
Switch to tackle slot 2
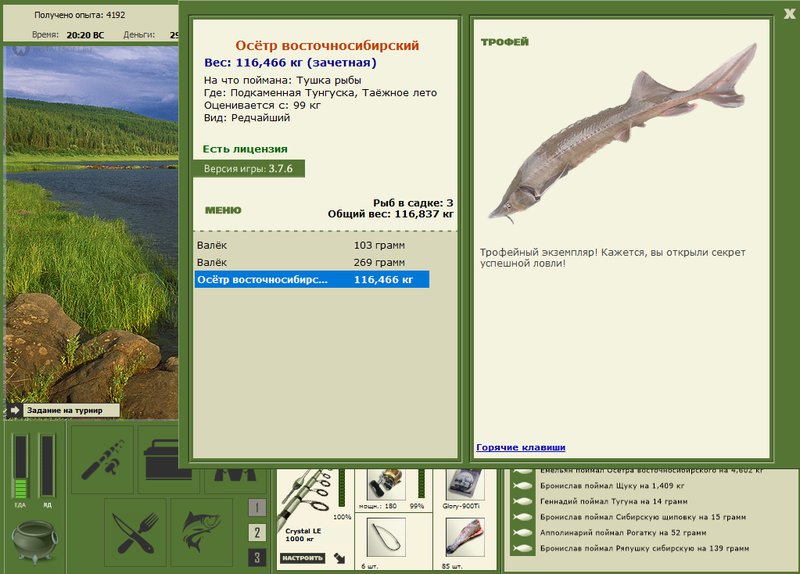coord(257,532)
